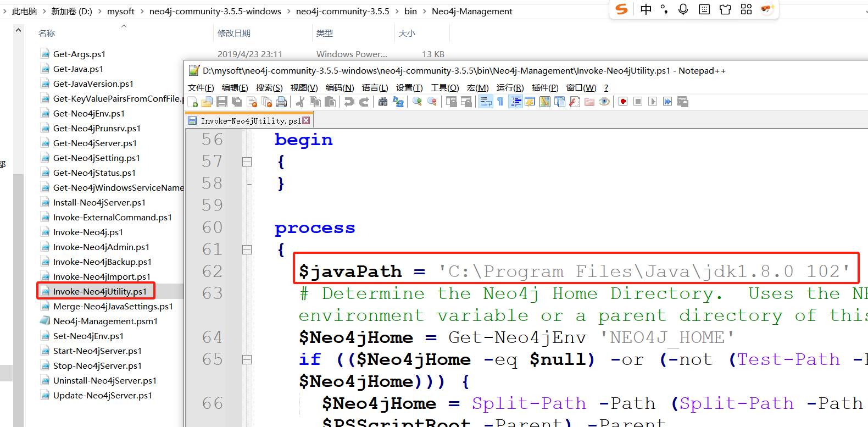This screenshot has width=868, height=427.
Task: Toggle synchronize vertical scrolling icon
Action: click(x=451, y=102)
